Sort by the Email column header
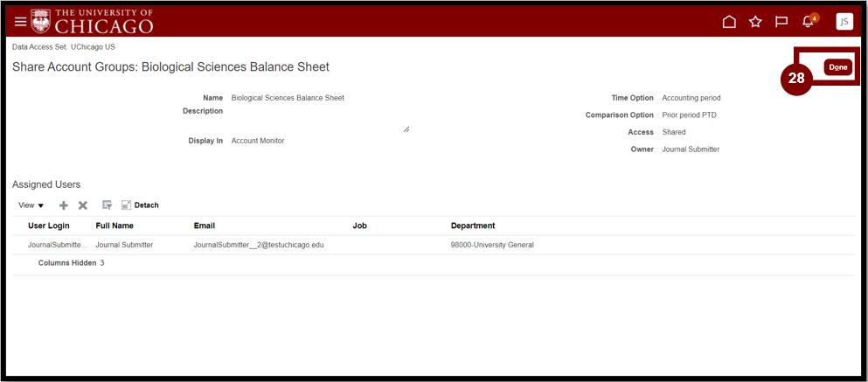Screen dimensions: 868x382 205,226
